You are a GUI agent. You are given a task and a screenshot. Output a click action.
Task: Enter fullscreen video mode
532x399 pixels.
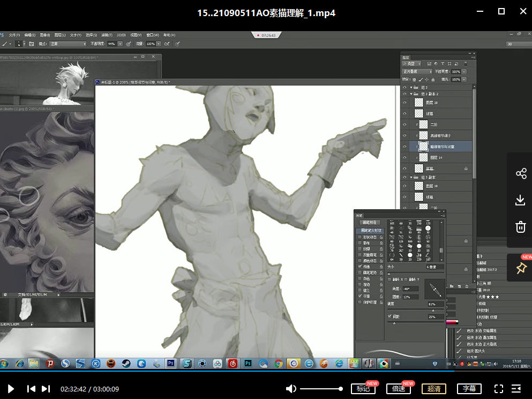coord(499,389)
